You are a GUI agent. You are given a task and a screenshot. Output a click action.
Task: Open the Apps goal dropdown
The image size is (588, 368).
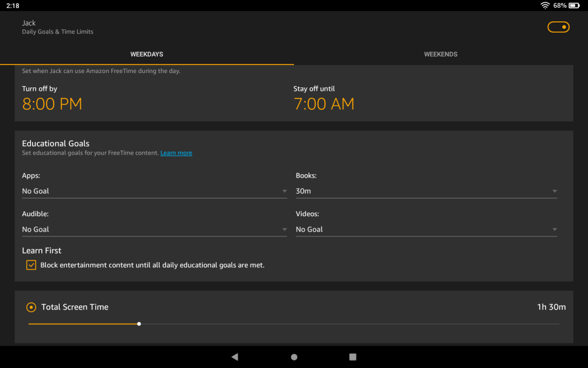point(154,191)
